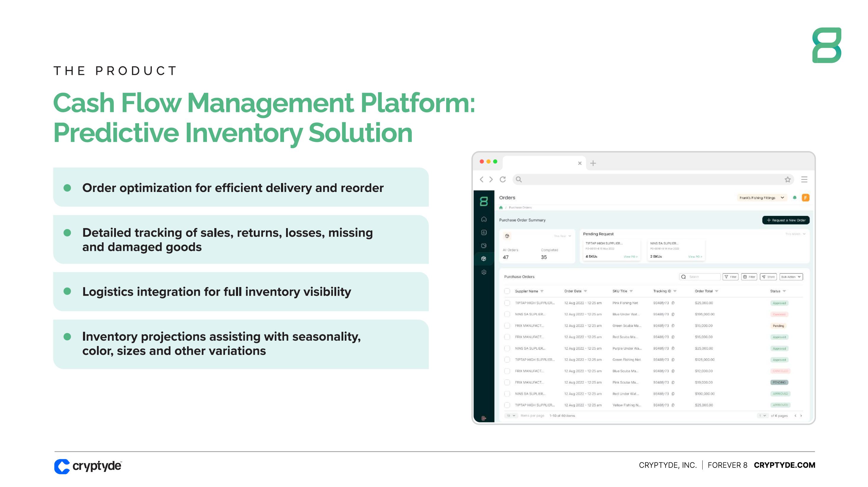Click View PO on TIPTAP pending request
This screenshot has width=868, height=487.
[630, 257]
